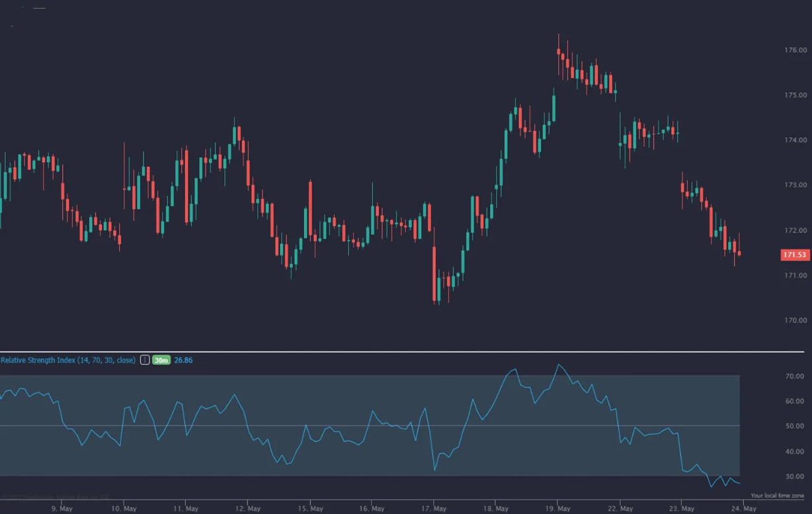Click the green 30m timeframe badge
Viewport: 812px width, 514px height.
161,361
